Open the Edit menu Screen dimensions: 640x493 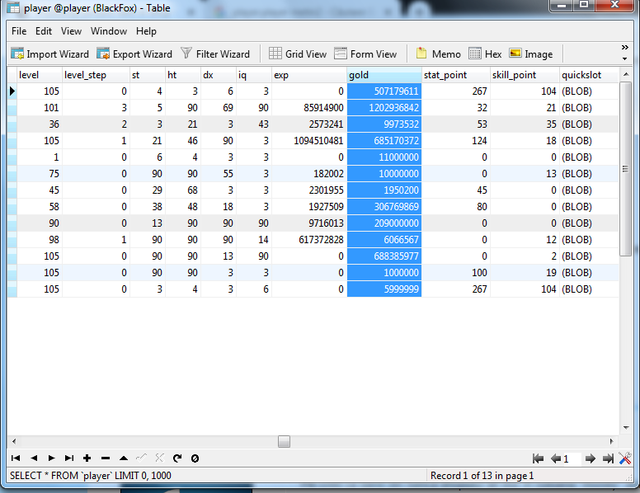[43, 31]
